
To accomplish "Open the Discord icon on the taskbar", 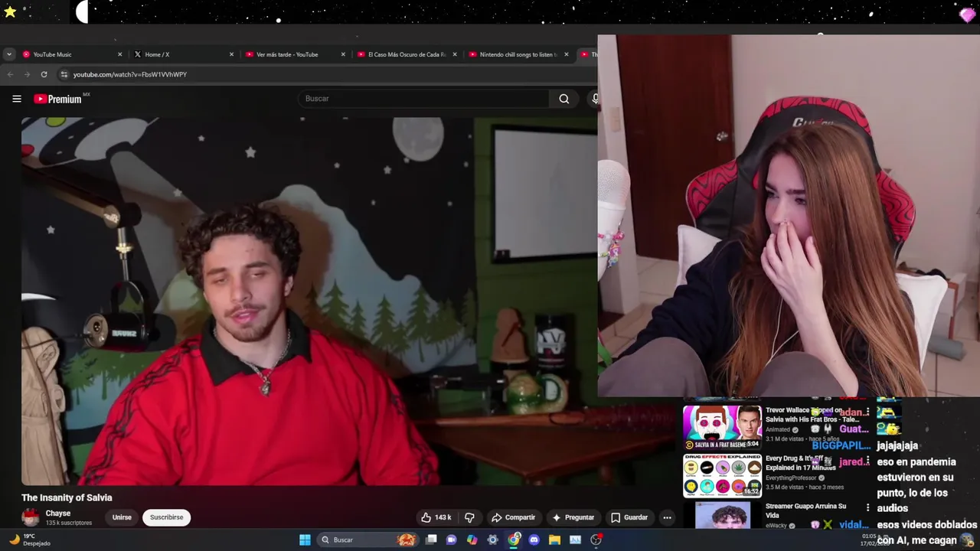I will click(534, 540).
